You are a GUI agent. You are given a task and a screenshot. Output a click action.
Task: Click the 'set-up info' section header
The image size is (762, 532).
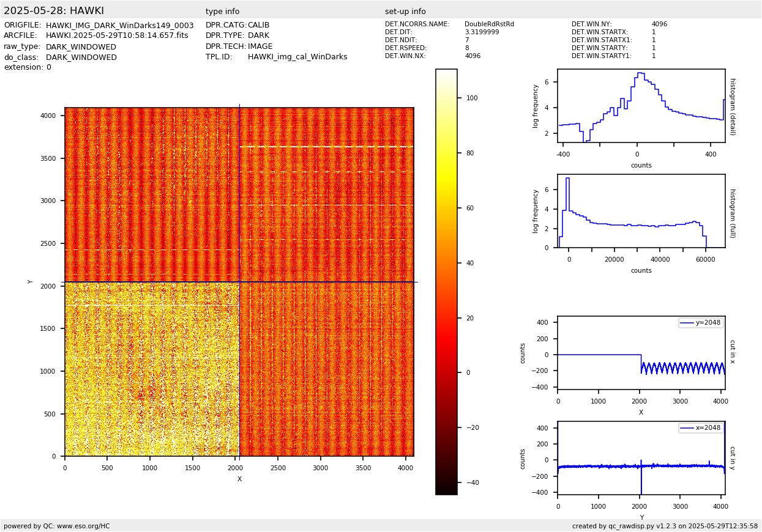click(405, 12)
